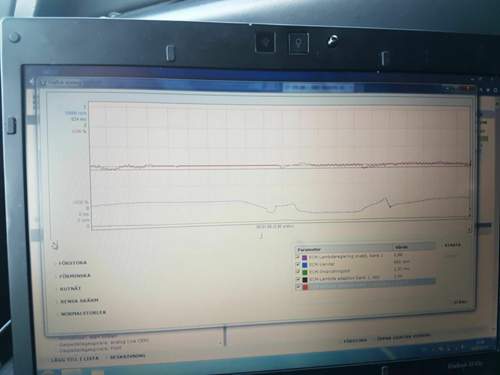Screen dimensions: 500x375
Task: Click the VIDA logo icon in title bar
Action: click(43, 82)
